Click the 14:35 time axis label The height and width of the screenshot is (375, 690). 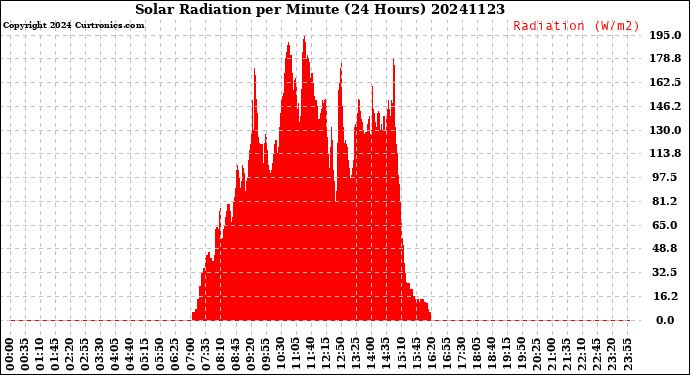386,355
